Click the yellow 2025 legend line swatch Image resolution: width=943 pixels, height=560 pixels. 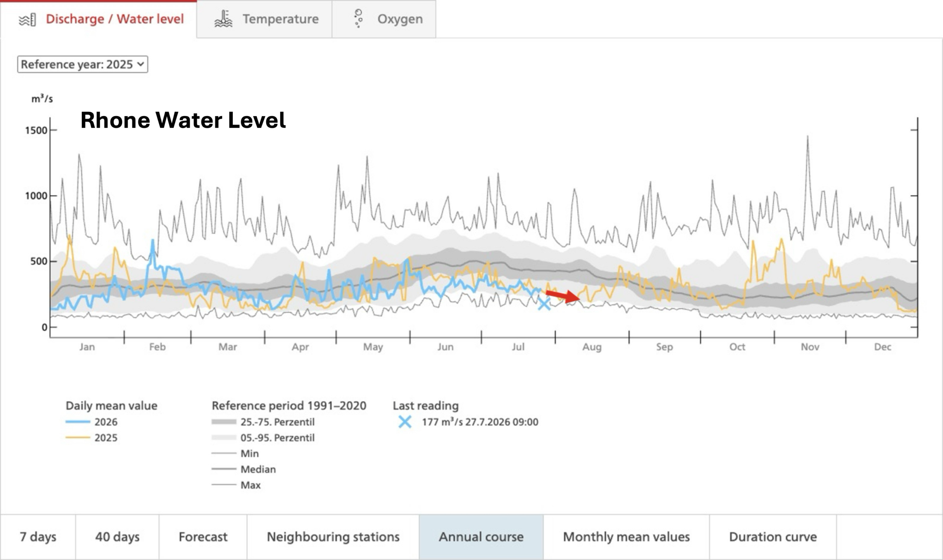pyautogui.click(x=78, y=438)
